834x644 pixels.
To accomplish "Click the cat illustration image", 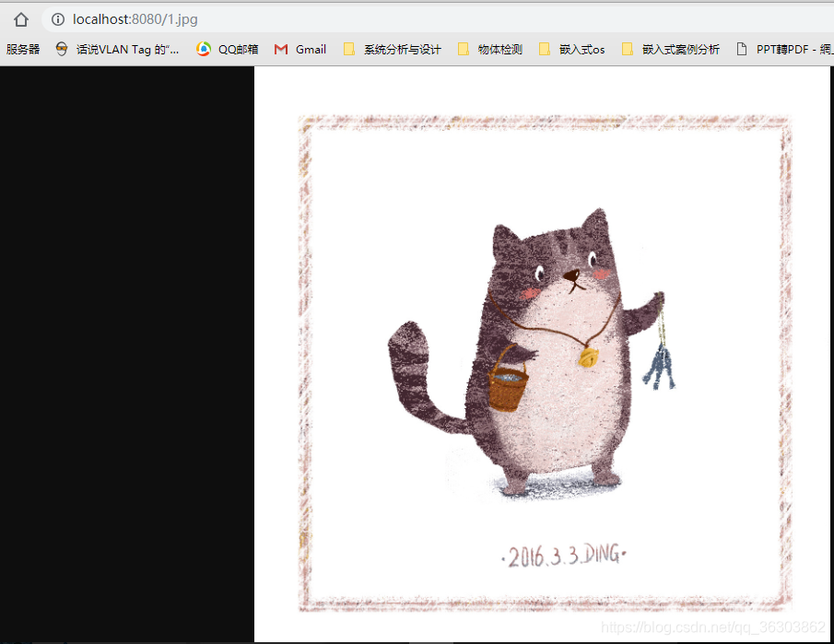I will [542, 354].
